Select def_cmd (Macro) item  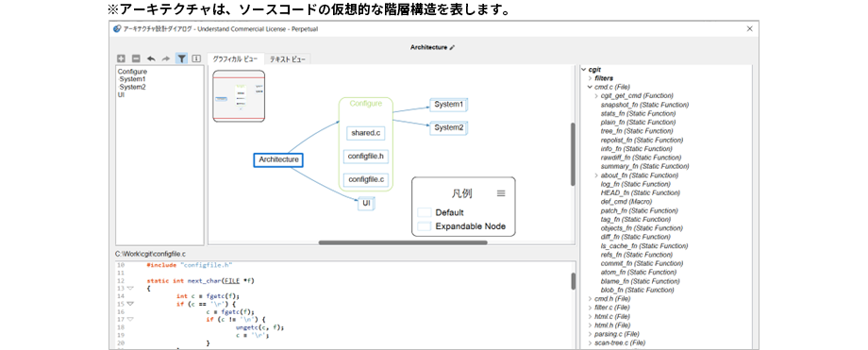click(626, 202)
